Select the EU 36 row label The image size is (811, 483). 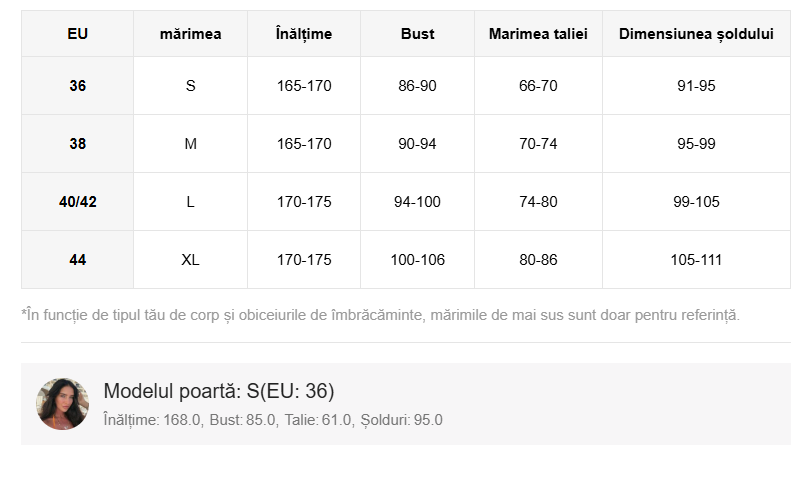[78, 86]
